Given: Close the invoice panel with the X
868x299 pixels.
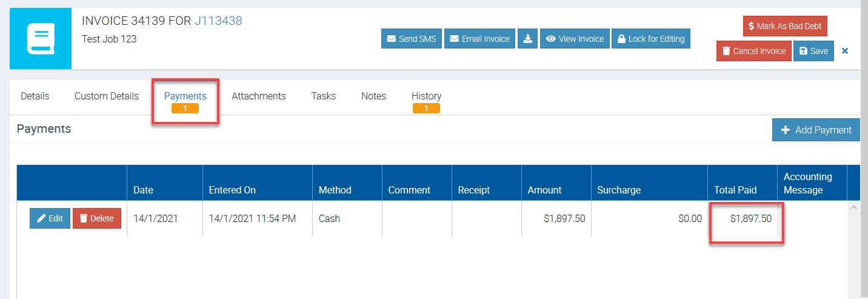Looking at the screenshot, I should (x=845, y=51).
